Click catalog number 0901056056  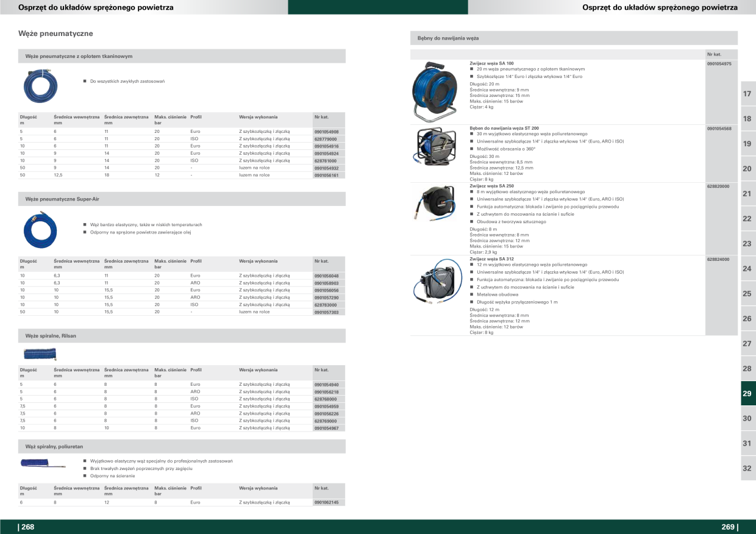[x=326, y=291]
